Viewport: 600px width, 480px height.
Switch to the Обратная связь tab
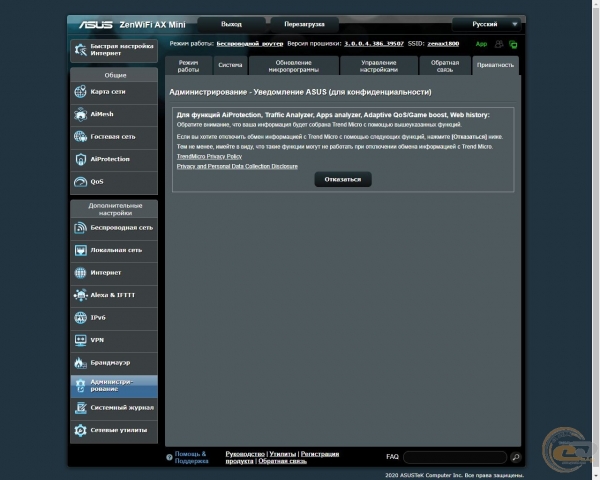(445, 66)
